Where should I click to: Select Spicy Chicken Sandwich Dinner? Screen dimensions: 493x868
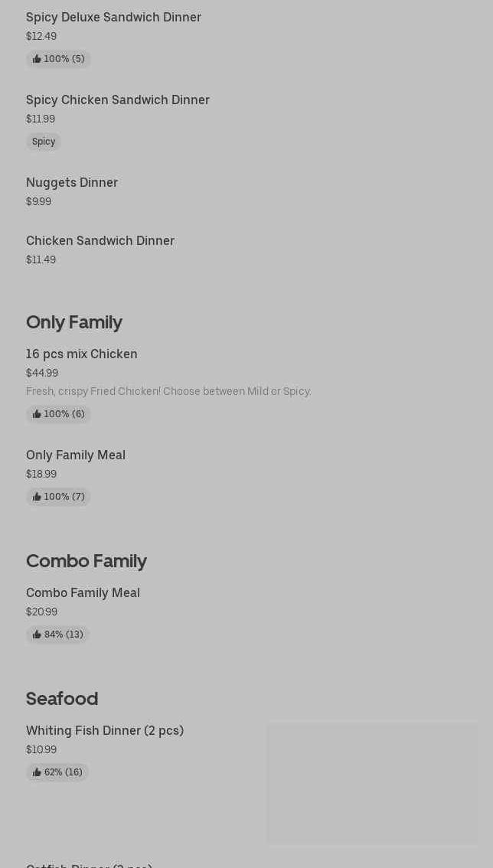click(117, 100)
